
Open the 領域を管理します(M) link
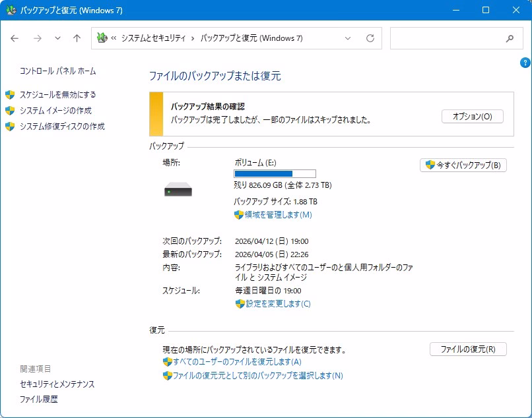click(278, 214)
